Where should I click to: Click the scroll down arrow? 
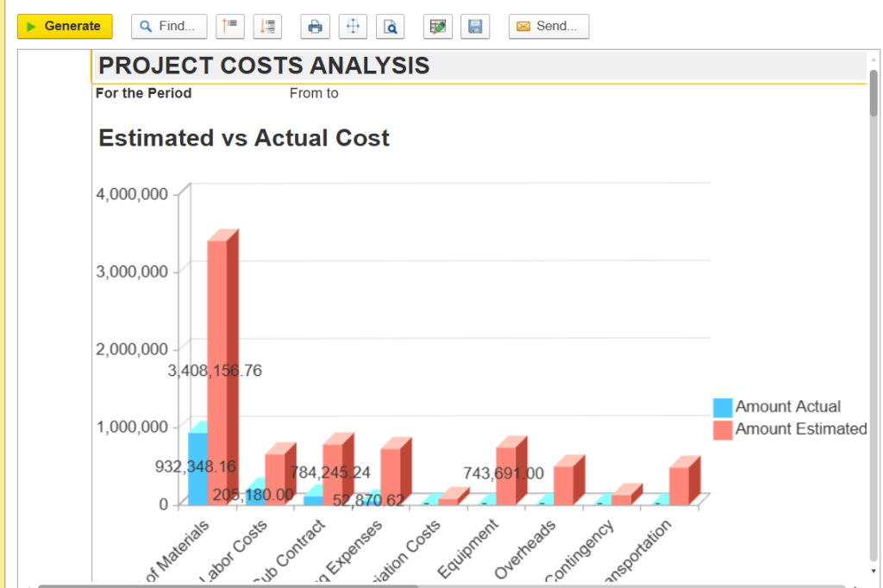click(874, 571)
